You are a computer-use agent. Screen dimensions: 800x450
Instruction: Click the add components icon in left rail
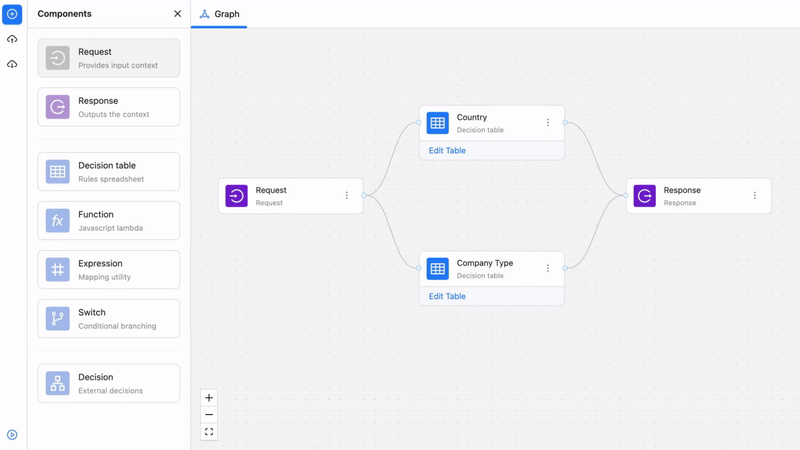[x=12, y=14]
